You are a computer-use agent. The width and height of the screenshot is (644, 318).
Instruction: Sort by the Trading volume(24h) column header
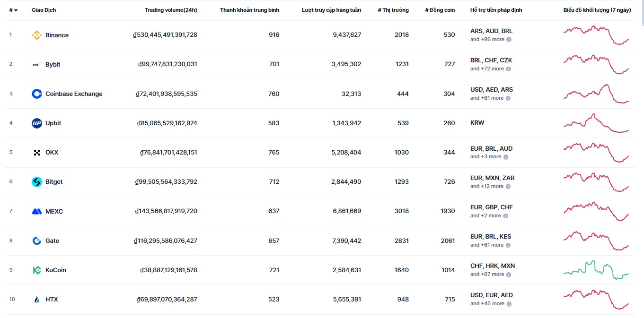pyautogui.click(x=171, y=9)
